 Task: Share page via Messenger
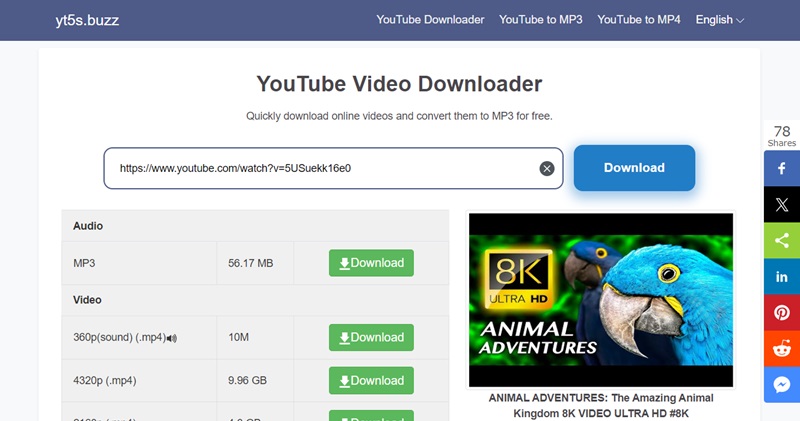click(x=782, y=384)
